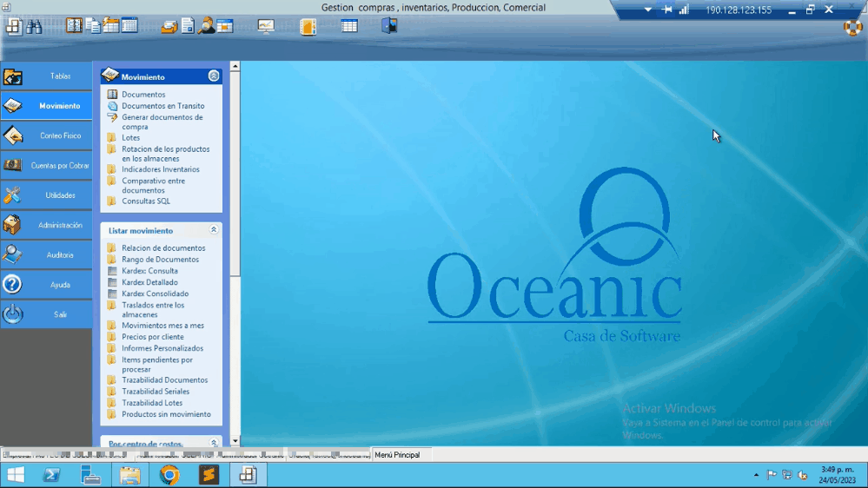Open the remote connection bar dropdown arrow
The image size is (868, 488).
click(647, 10)
